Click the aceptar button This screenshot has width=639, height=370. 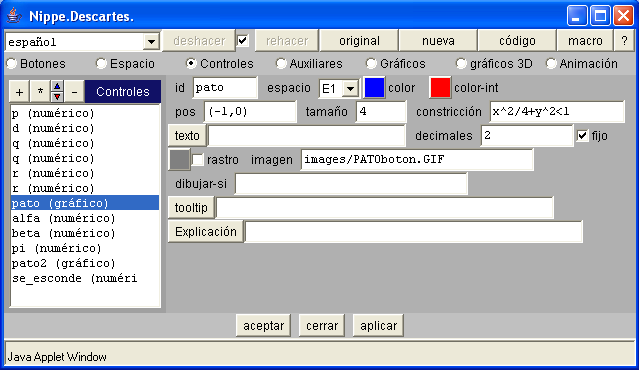coord(263,326)
